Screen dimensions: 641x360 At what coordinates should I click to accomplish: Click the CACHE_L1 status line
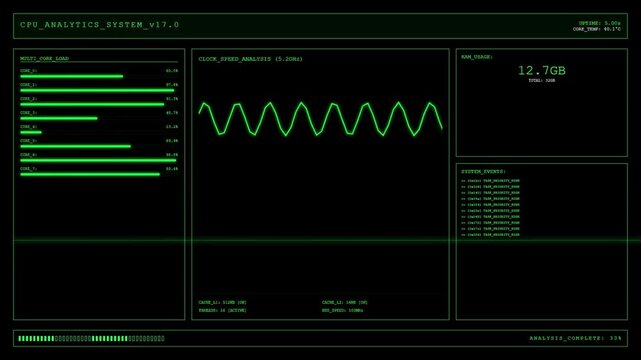(222, 302)
